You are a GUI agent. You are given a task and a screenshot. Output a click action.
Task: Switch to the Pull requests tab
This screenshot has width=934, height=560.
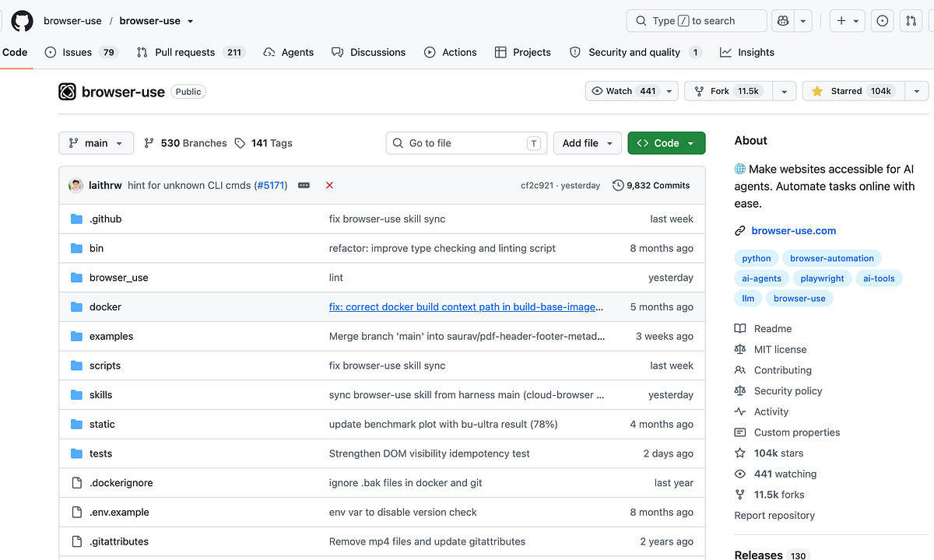click(191, 52)
